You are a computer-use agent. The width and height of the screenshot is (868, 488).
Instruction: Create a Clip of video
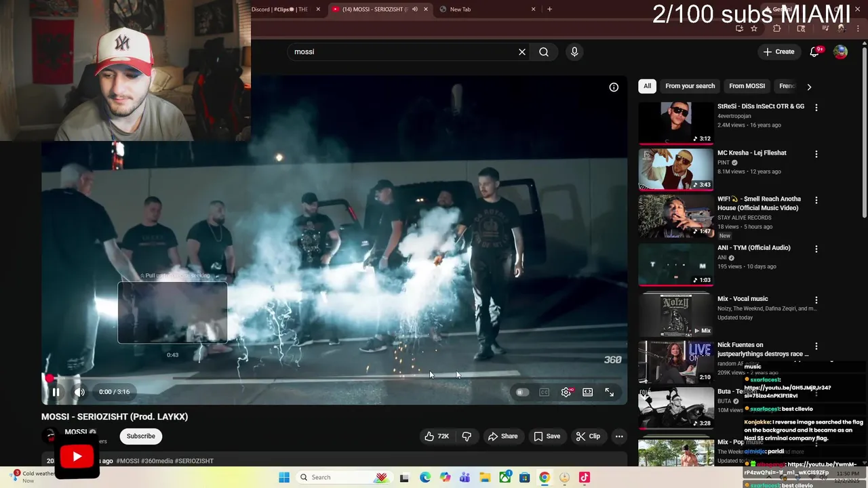(x=588, y=436)
